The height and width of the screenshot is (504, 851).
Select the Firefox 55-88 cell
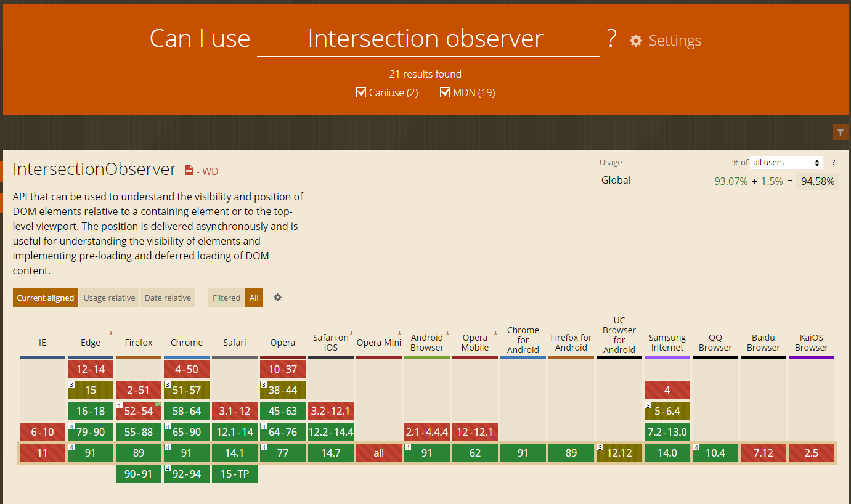pyautogui.click(x=139, y=432)
